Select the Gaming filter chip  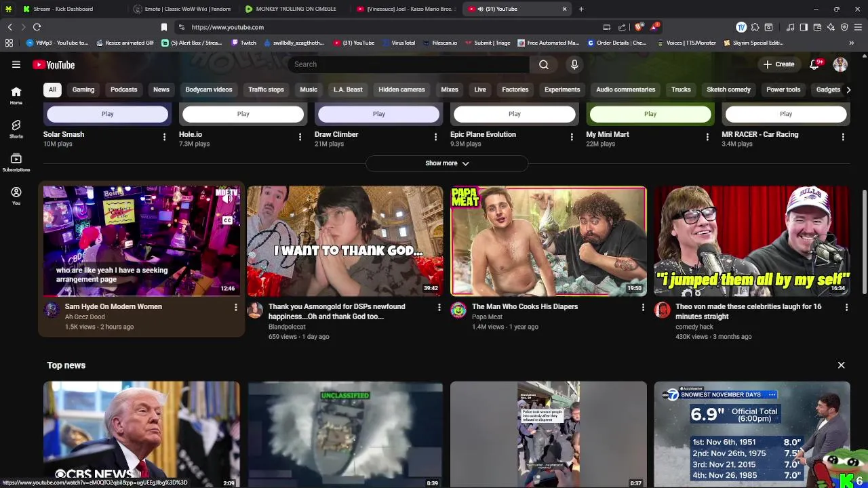click(x=83, y=89)
